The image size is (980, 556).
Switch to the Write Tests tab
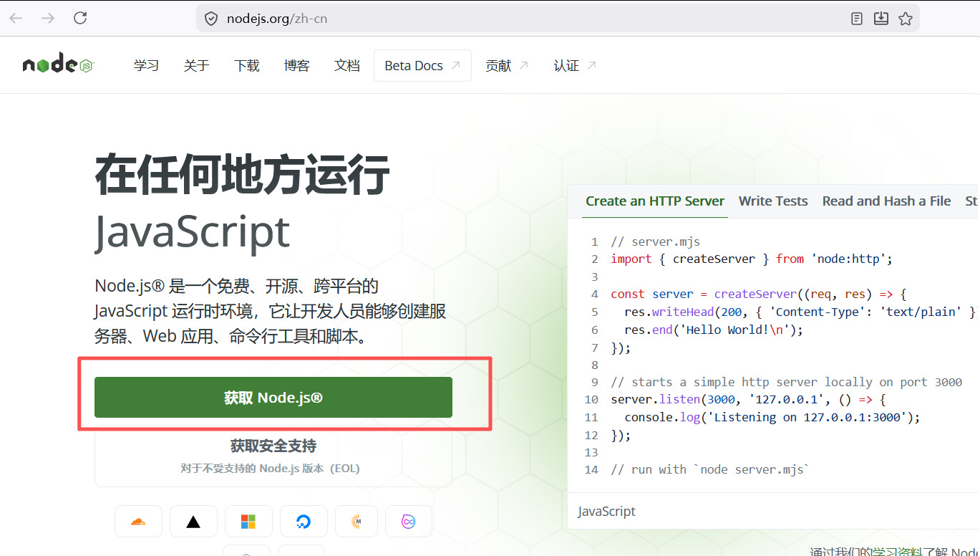pyautogui.click(x=773, y=201)
